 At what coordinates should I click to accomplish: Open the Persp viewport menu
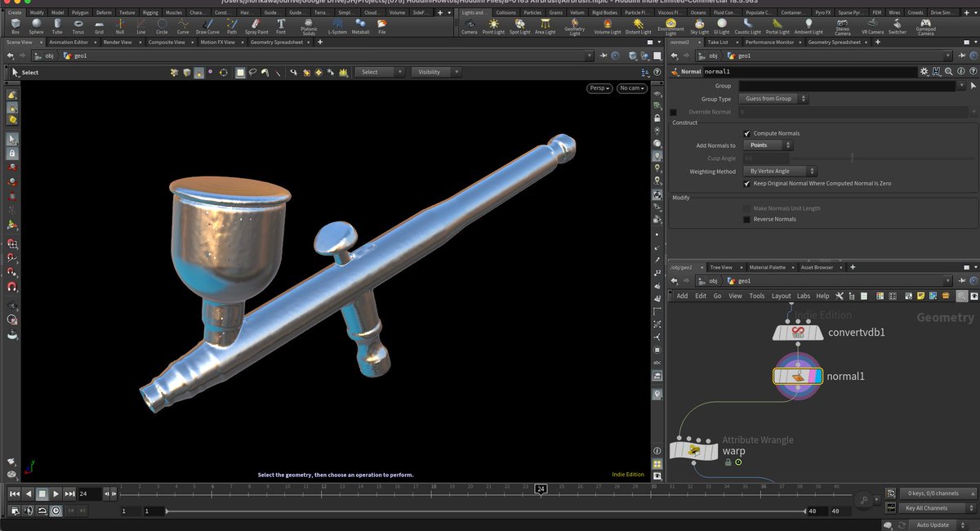tap(600, 88)
